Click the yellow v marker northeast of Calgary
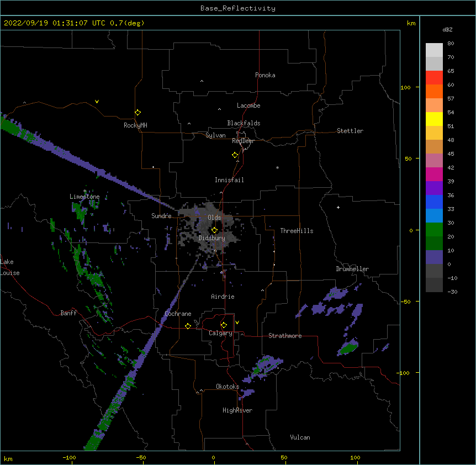Screen dimensions: 476x465 tap(237, 323)
